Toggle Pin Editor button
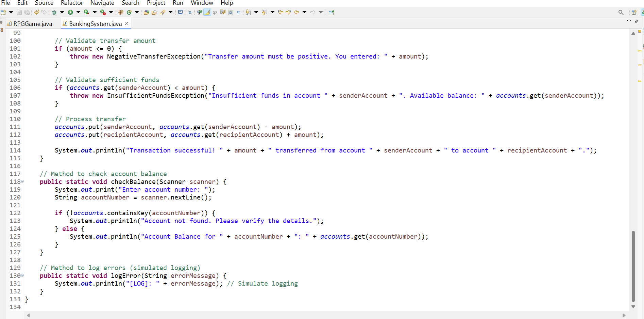This screenshot has width=644, height=319. [332, 12]
